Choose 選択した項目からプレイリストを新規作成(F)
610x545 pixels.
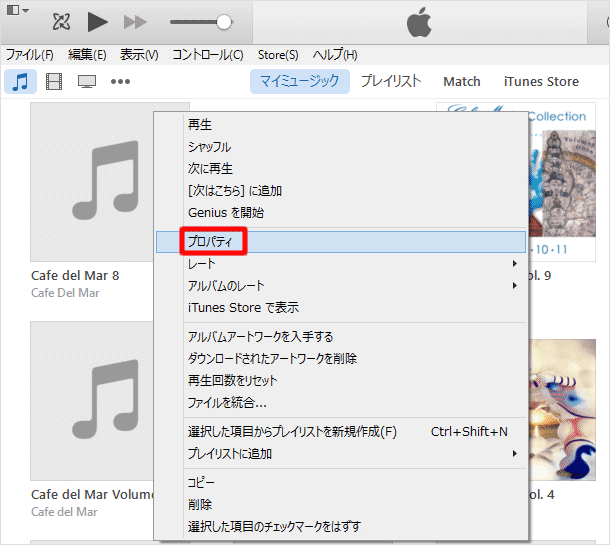341,431
